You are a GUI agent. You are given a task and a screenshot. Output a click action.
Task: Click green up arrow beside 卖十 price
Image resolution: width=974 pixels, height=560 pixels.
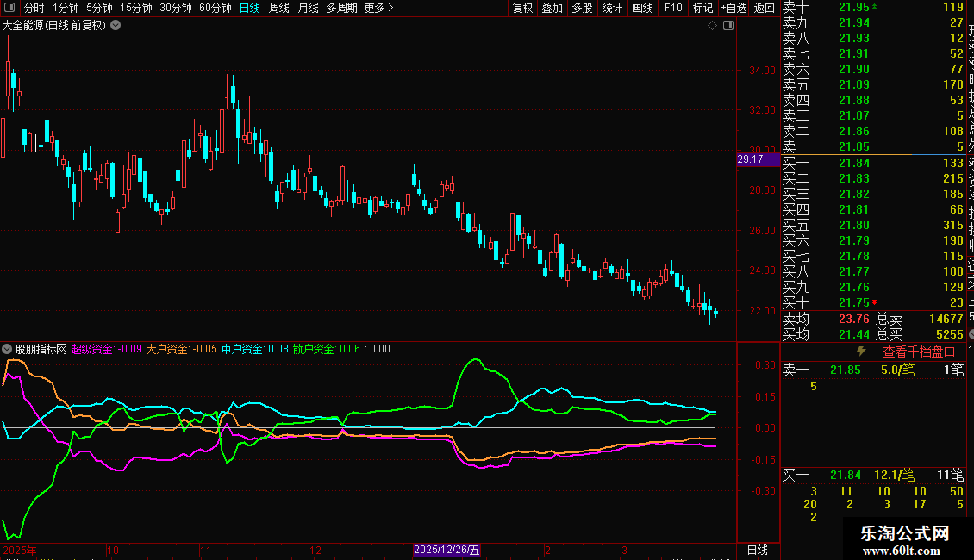[x=876, y=7]
